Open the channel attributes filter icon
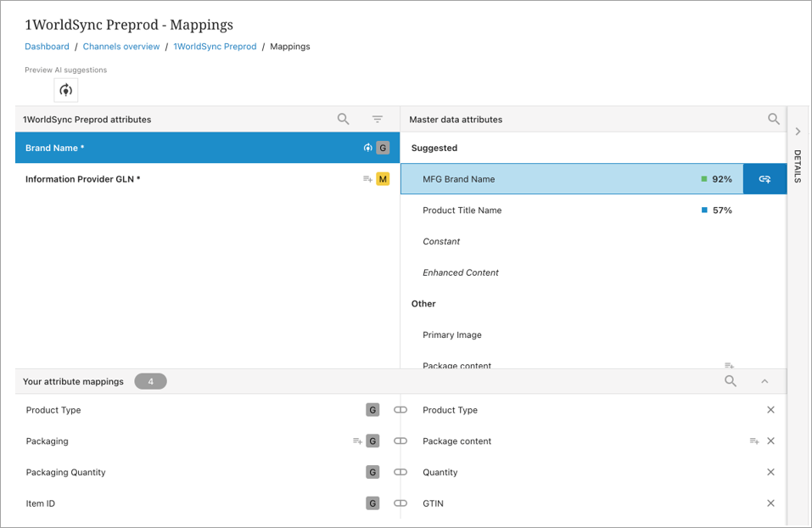812x528 pixels. (378, 120)
